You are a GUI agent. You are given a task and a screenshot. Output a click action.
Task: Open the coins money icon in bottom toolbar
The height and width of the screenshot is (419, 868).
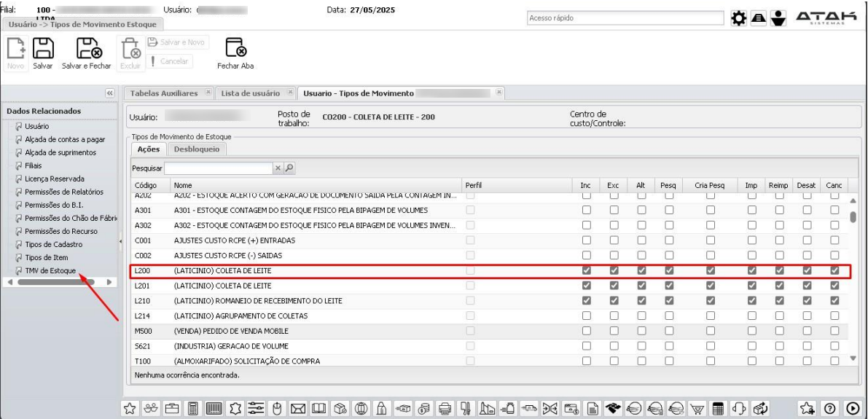(x=424, y=409)
